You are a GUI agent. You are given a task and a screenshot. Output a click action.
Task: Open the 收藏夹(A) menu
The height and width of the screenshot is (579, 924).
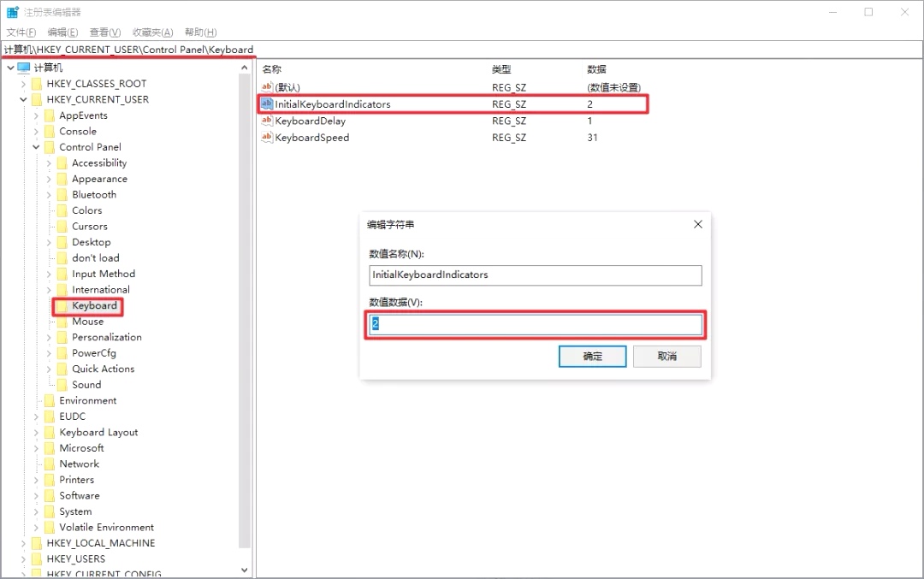(x=152, y=32)
